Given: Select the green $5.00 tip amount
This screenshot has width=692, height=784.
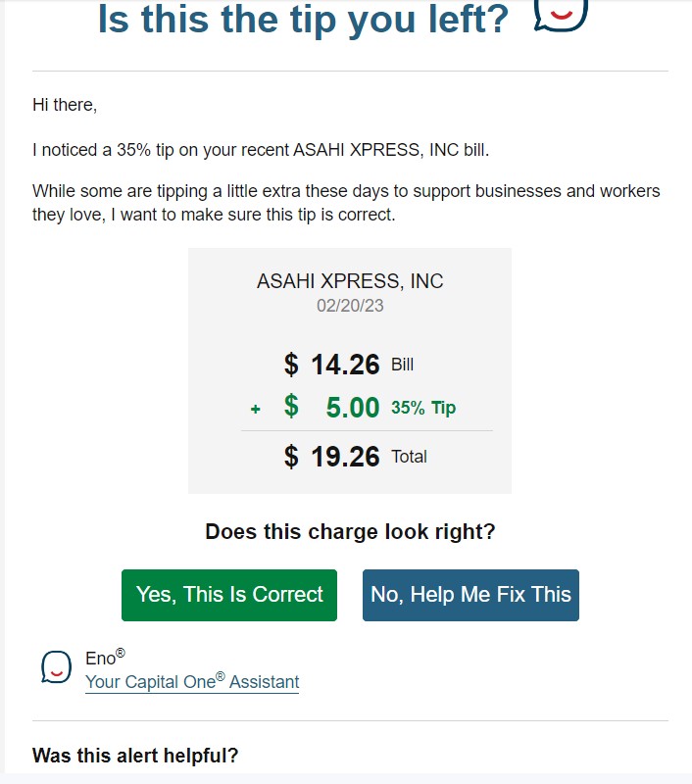Looking at the screenshot, I should coord(332,408).
